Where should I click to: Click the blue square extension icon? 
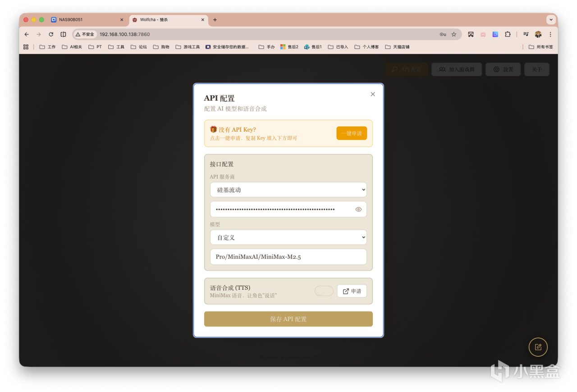point(495,34)
